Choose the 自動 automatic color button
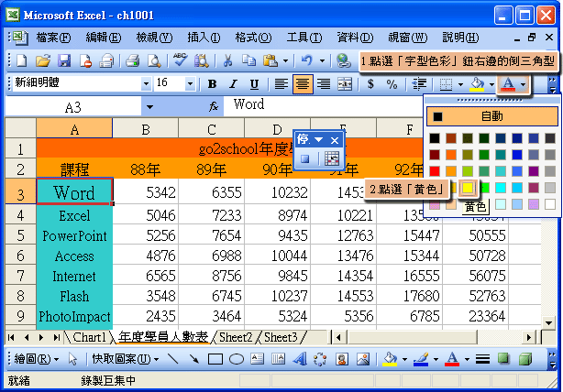 point(491,116)
